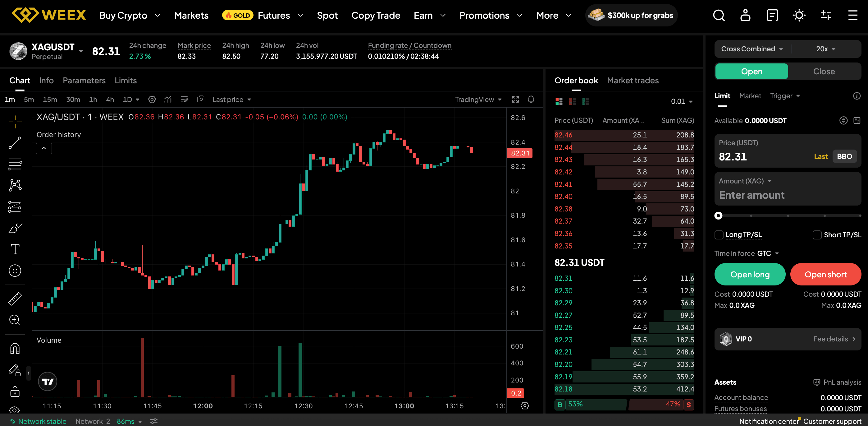Select the brush drawing tool
The image size is (868, 426).
15,228
